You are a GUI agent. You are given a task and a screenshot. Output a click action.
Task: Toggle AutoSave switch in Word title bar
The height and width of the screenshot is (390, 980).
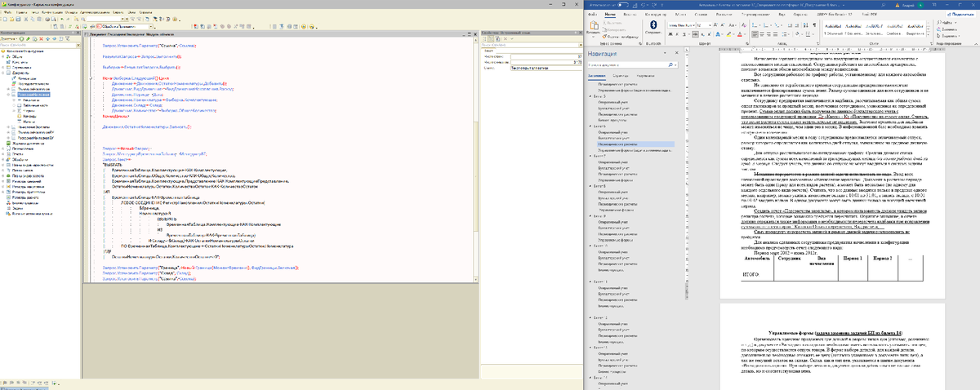tap(623, 5)
